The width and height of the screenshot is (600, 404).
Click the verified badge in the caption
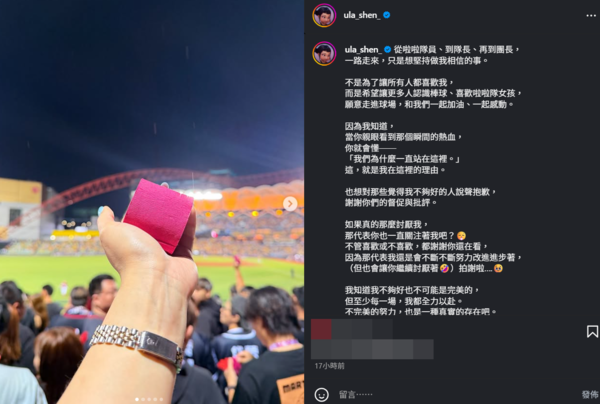[x=387, y=49]
